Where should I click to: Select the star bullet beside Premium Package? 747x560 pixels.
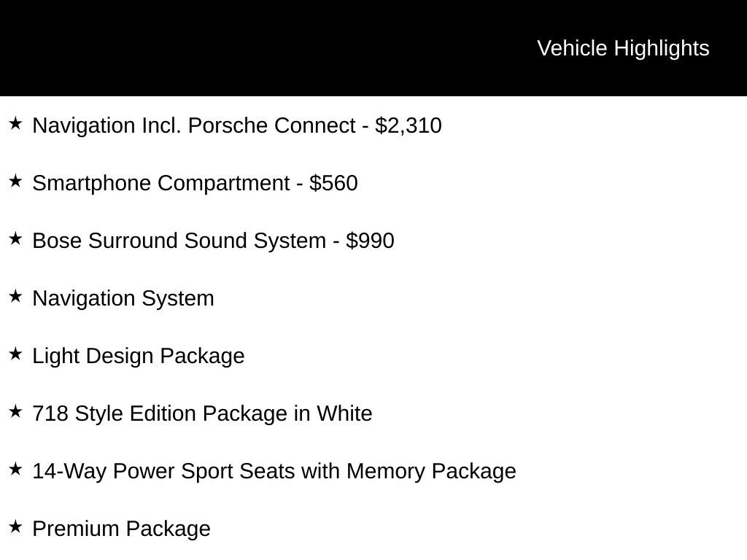[16, 527]
